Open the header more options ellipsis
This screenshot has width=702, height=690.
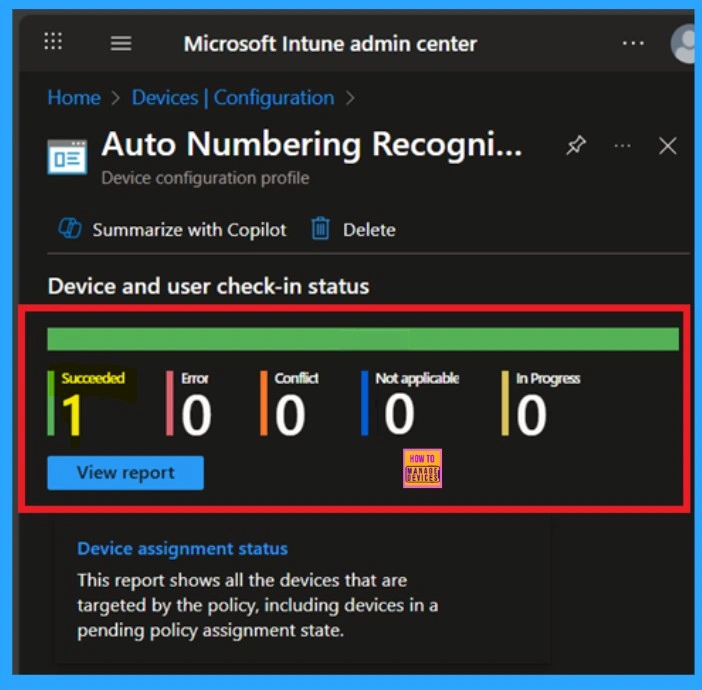(x=633, y=43)
